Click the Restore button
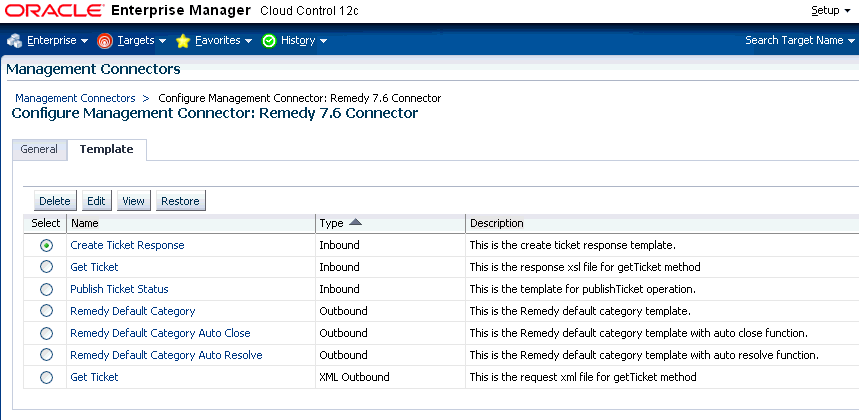 180,201
